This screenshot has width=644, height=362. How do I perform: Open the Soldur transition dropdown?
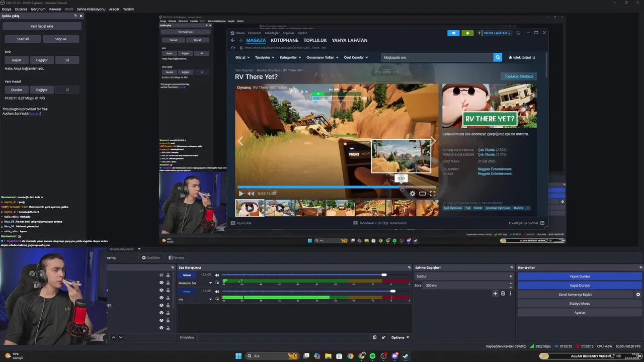click(x=463, y=277)
